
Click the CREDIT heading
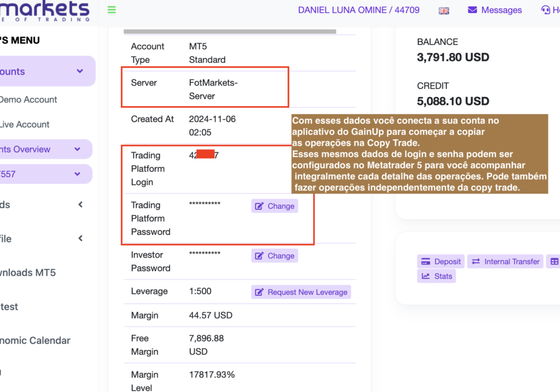click(x=433, y=86)
